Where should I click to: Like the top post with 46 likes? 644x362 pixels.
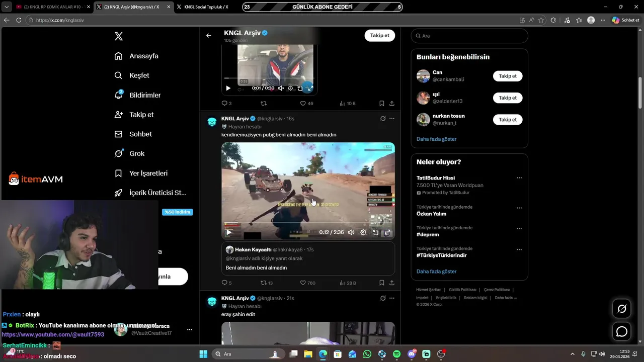tap(306, 103)
